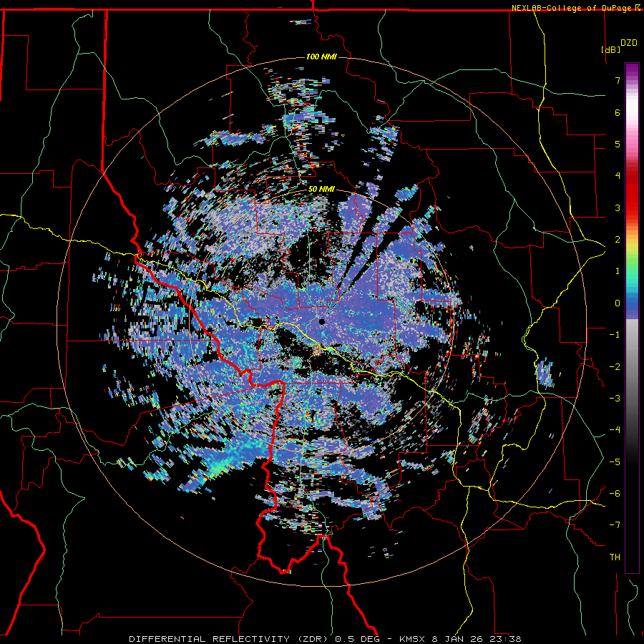
Task: Click the ZDR color scale bar
Action: click(x=632, y=318)
